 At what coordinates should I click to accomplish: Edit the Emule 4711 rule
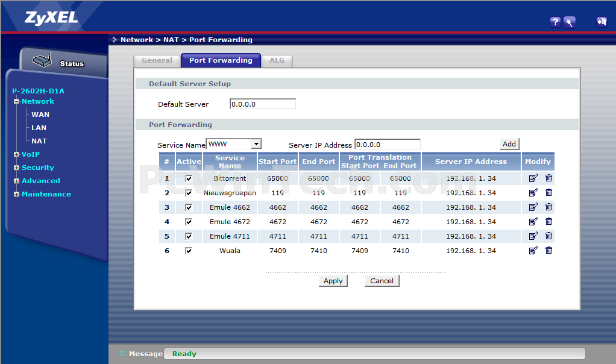pos(533,236)
